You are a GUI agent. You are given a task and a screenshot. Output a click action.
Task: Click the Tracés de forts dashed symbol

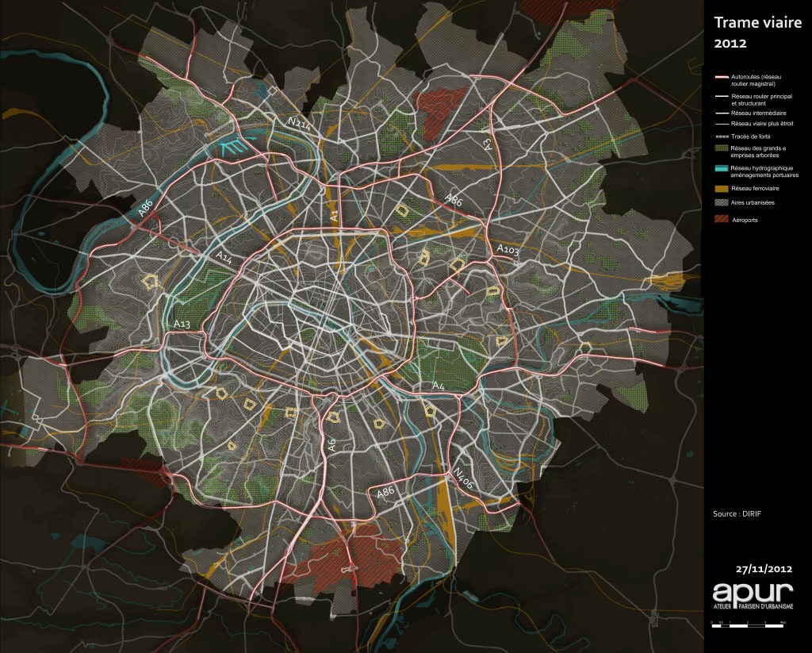coord(722,136)
